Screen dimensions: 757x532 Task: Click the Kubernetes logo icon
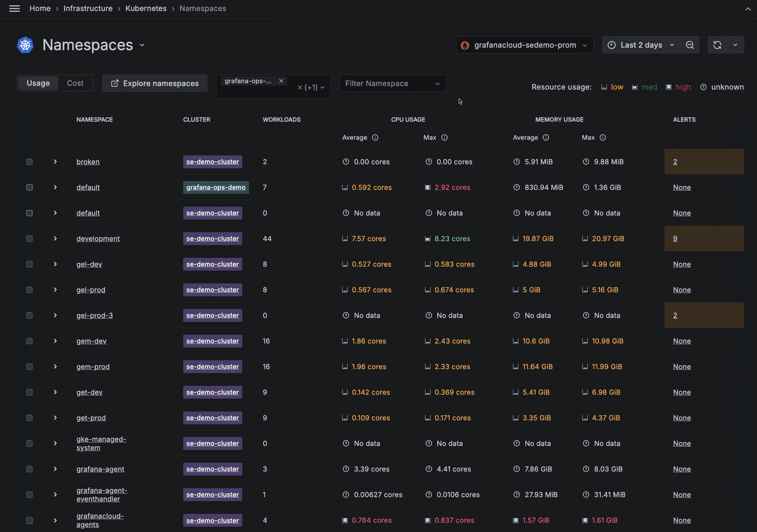pyautogui.click(x=25, y=45)
